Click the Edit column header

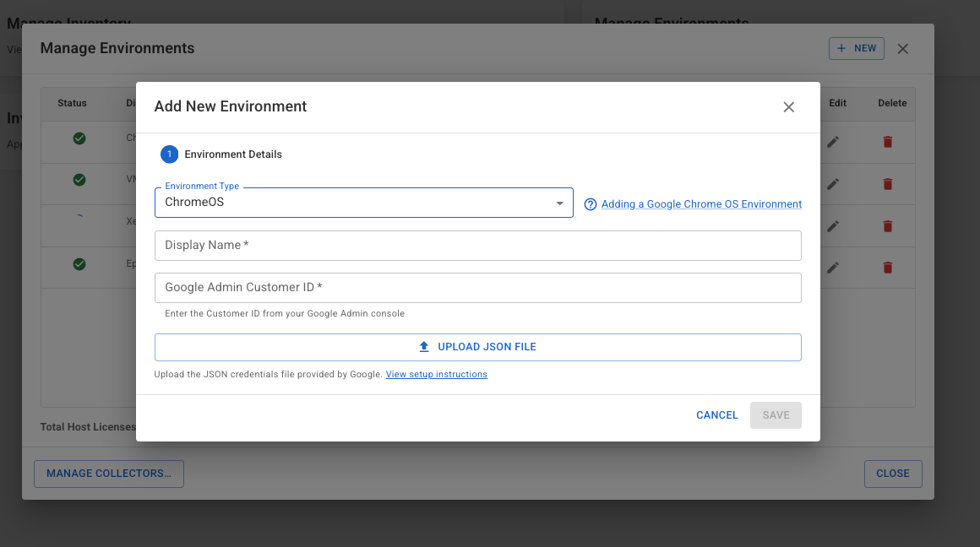tap(837, 103)
